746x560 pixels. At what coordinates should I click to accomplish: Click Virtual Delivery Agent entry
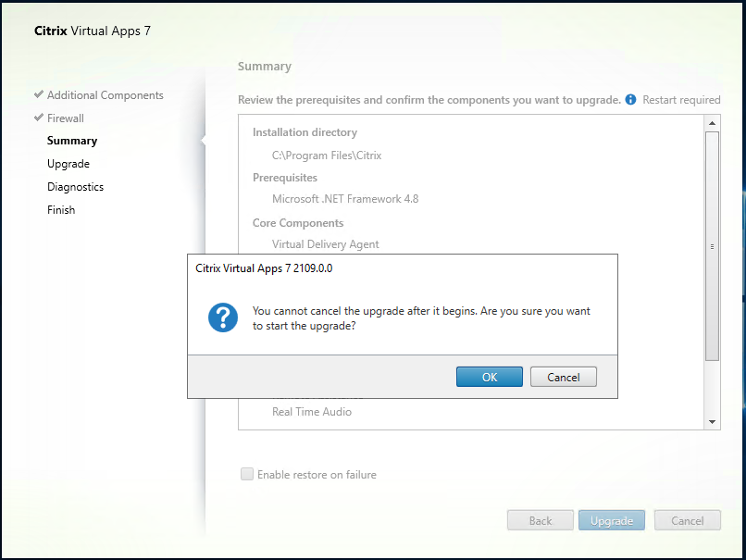click(326, 244)
